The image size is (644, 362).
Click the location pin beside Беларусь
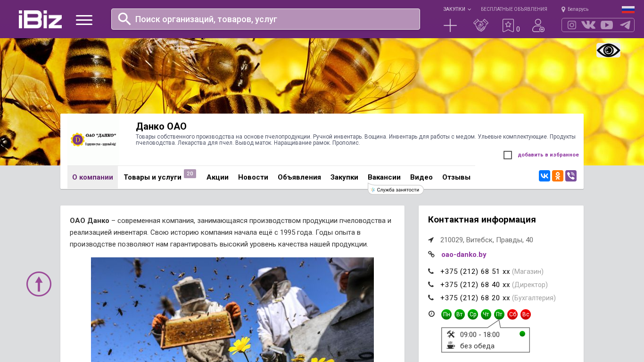(x=563, y=9)
